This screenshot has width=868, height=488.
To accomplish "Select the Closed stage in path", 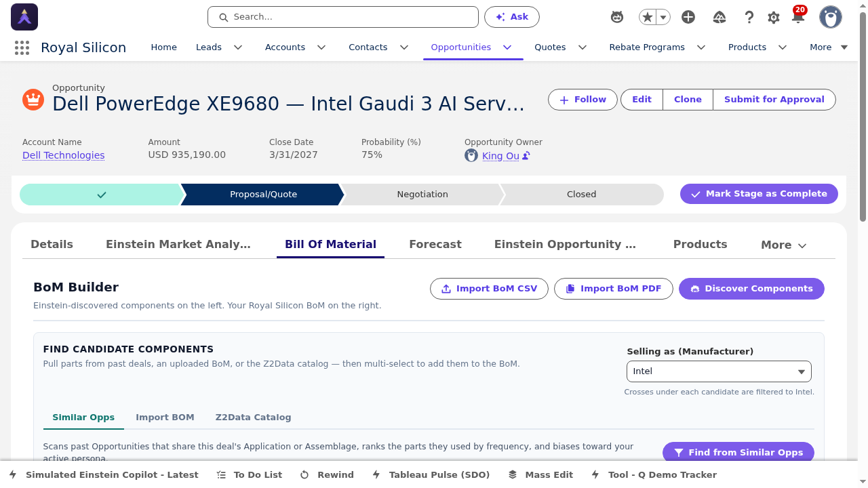I will (x=581, y=195).
